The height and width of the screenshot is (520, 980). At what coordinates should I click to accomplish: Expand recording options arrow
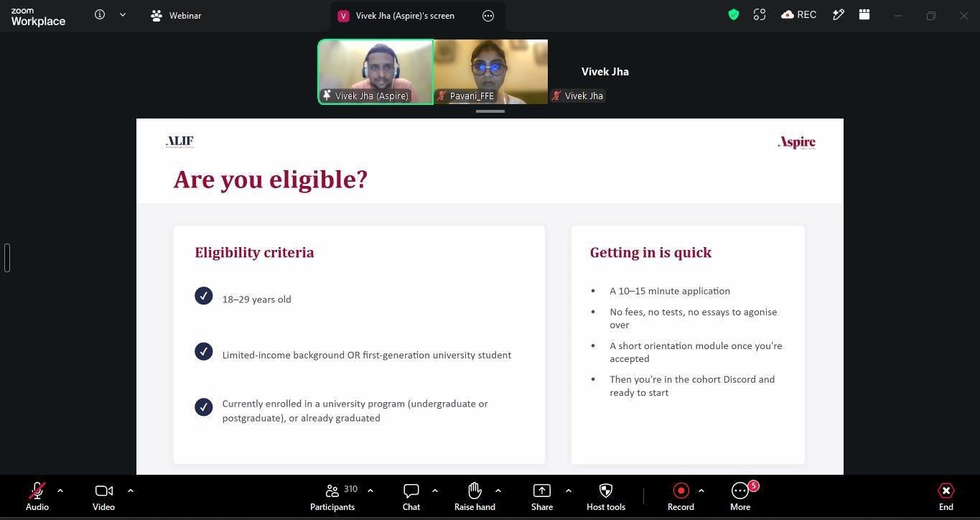click(x=701, y=491)
